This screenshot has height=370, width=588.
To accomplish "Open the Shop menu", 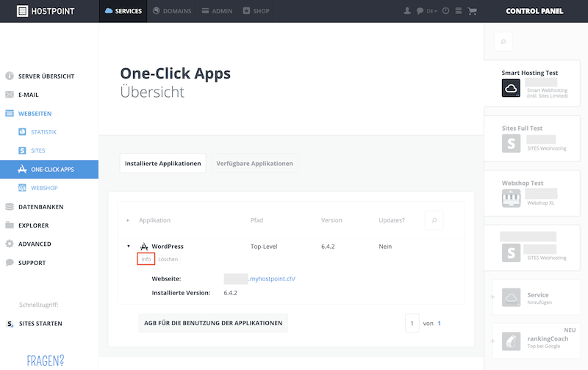I will pyautogui.click(x=256, y=11).
